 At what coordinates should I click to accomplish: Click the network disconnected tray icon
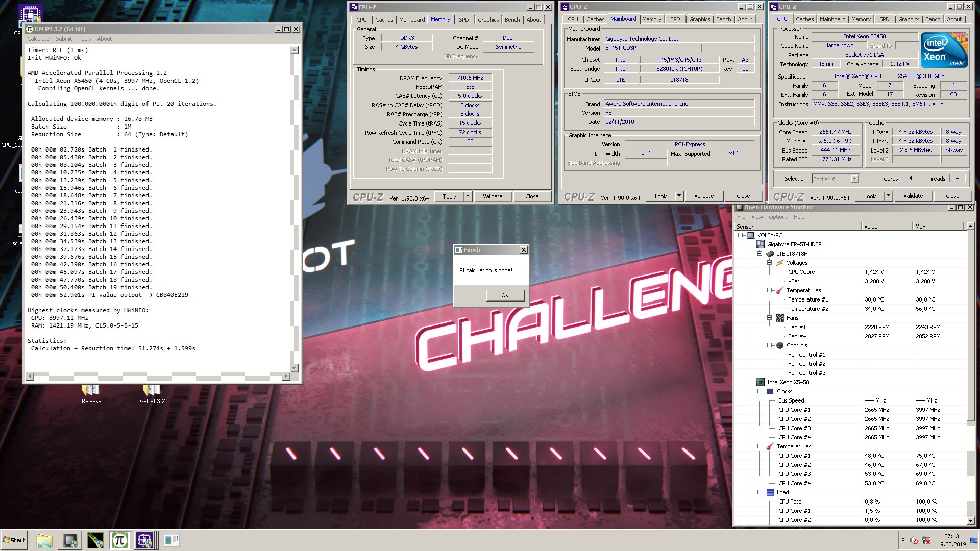tap(926, 540)
